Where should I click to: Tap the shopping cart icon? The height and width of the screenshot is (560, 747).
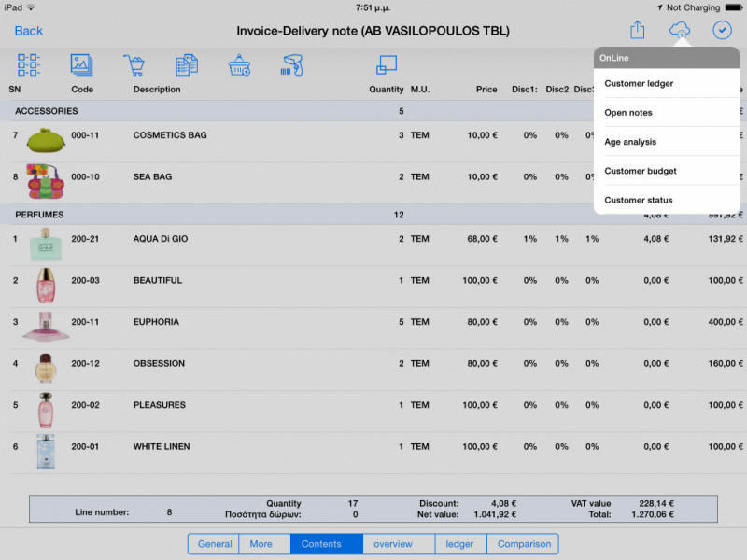point(134,64)
